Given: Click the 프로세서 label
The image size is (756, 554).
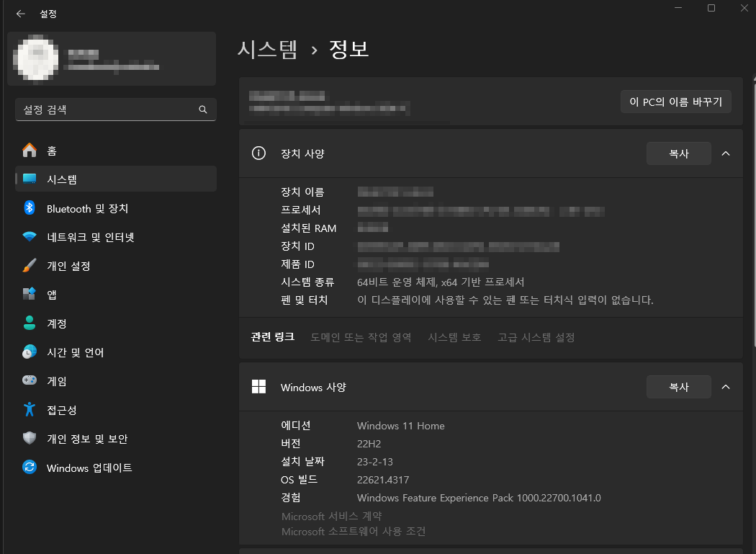Looking at the screenshot, I should coord(301,210).
